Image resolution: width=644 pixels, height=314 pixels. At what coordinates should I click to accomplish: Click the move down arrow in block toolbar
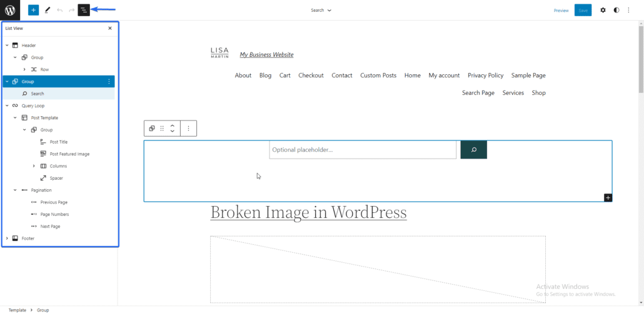(x=173, y=131)
